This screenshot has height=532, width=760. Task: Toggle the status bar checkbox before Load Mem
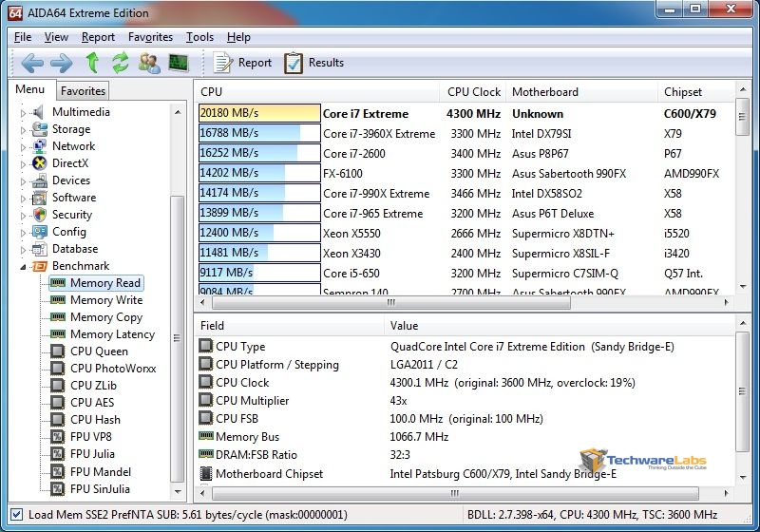point(16,515)
